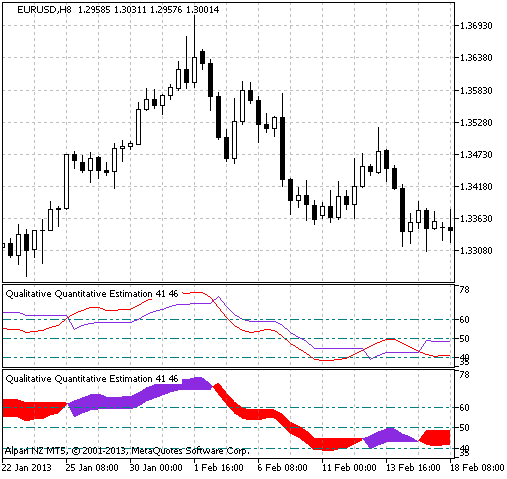Select price label 1.33080 on the scale
507x479 pixels.
pyautogui.click(x=476, y=251)
